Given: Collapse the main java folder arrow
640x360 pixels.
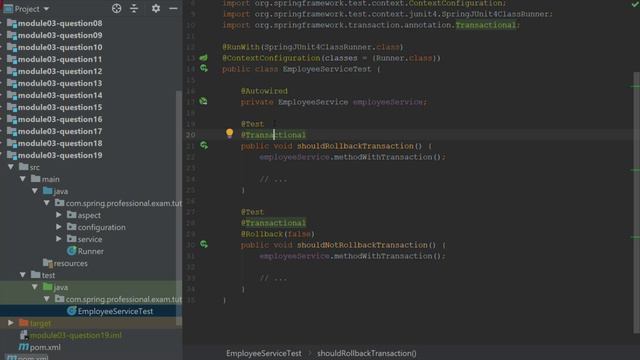Looking at the screenshot, I should coord(35,191).
